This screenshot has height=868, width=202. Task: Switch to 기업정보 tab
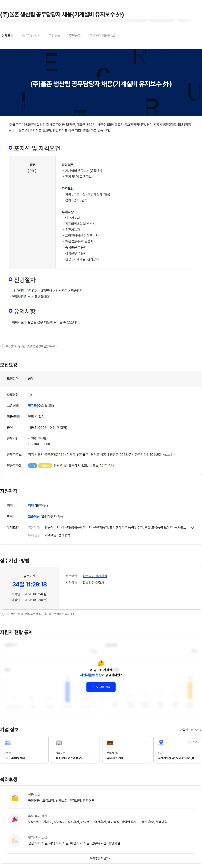(x=54, y=35)
